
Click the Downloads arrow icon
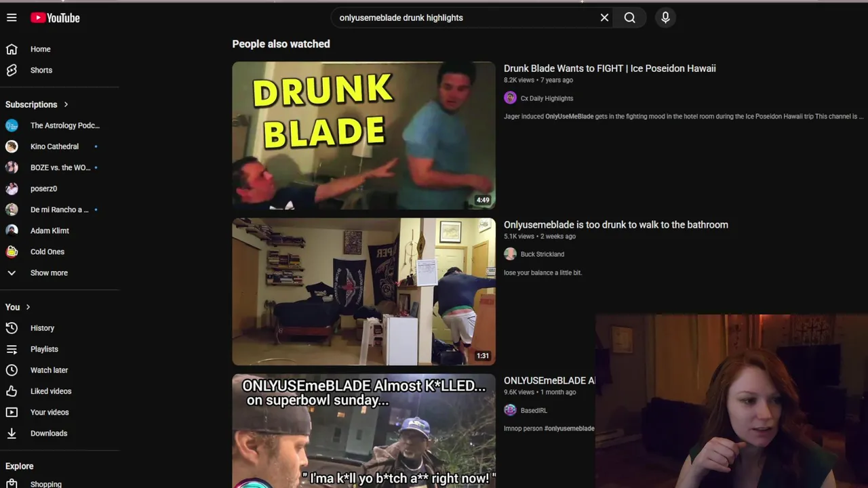pos(12,433)
